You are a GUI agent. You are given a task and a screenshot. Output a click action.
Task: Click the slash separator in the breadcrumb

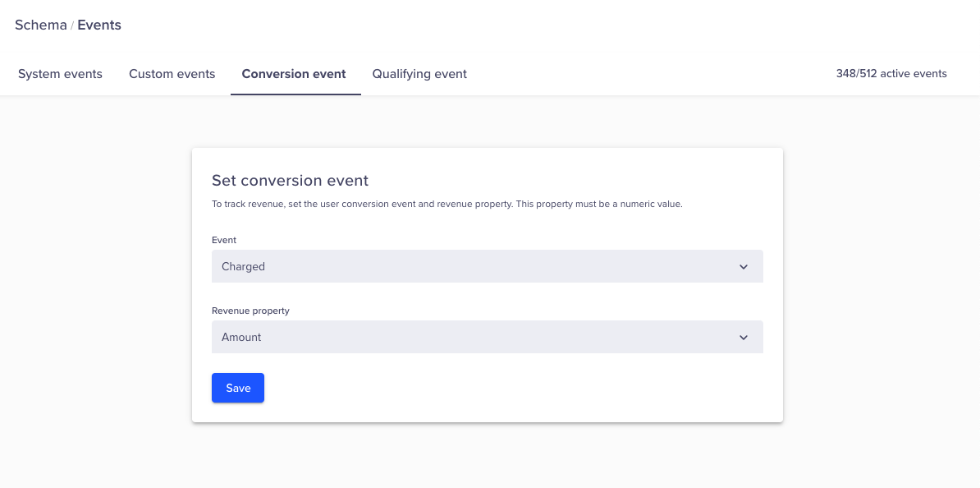pos(72,25)
